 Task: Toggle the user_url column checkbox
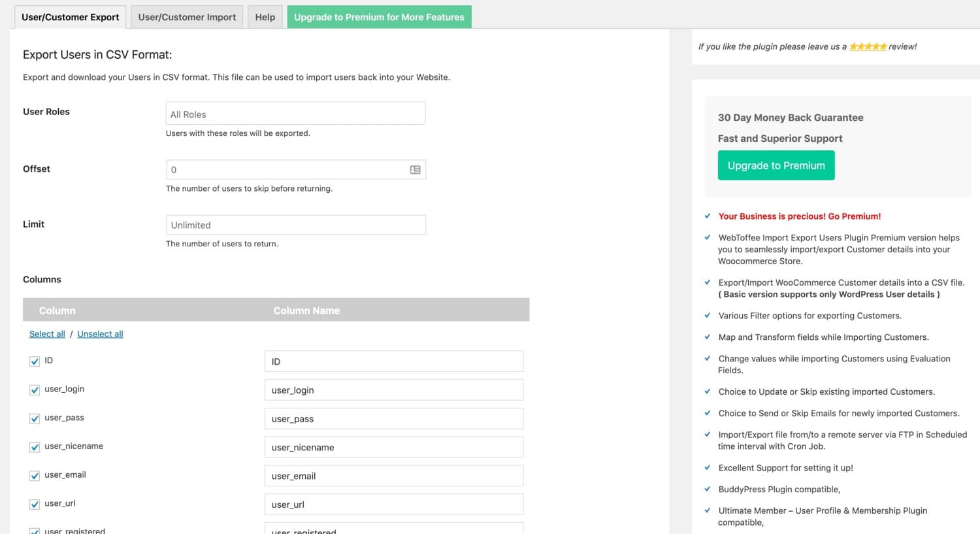pyautogui.click(x=34, y=504)
